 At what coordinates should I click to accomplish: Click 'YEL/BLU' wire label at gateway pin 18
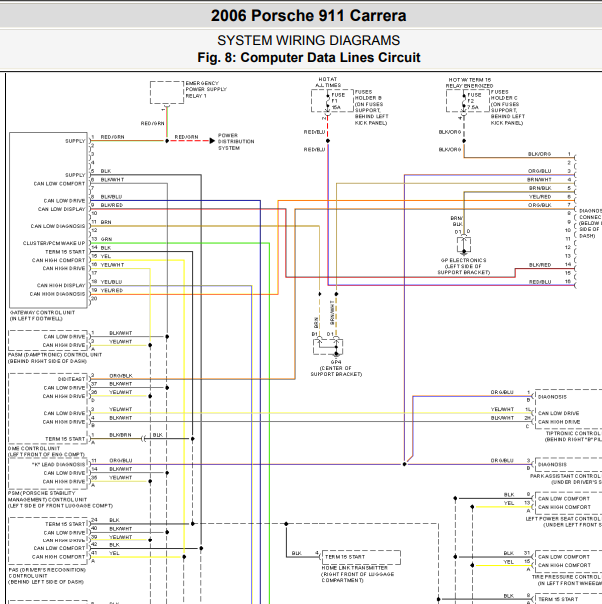(x=111, y=282)
